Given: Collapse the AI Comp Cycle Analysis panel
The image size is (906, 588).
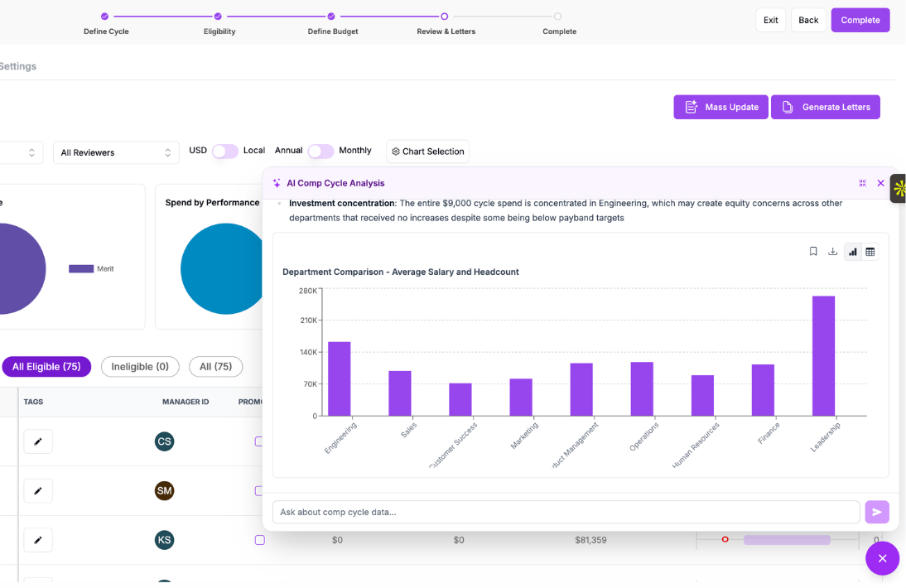Looking at the screenshot, I should 862,183.
